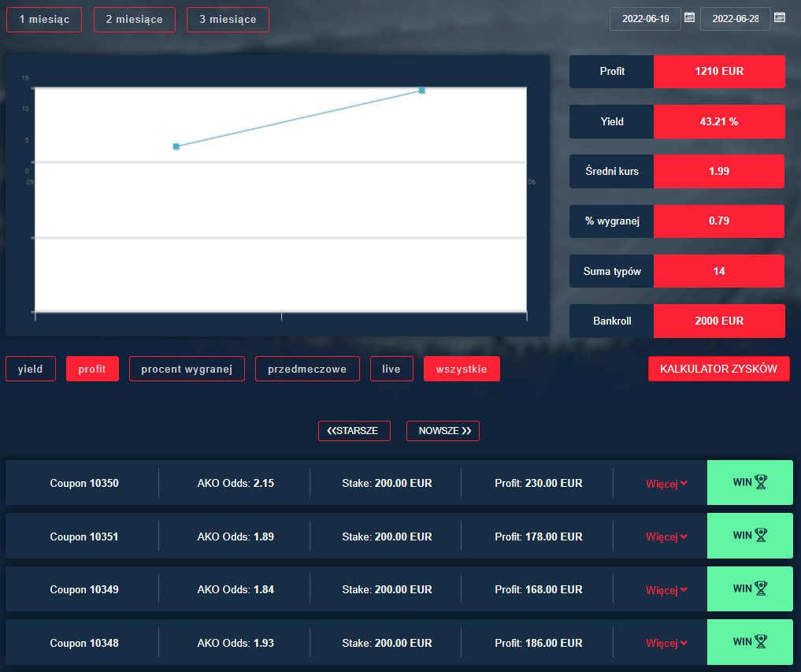Click the upper-right data point on the chart
801x672 pixels.
[x=422, y=91]
